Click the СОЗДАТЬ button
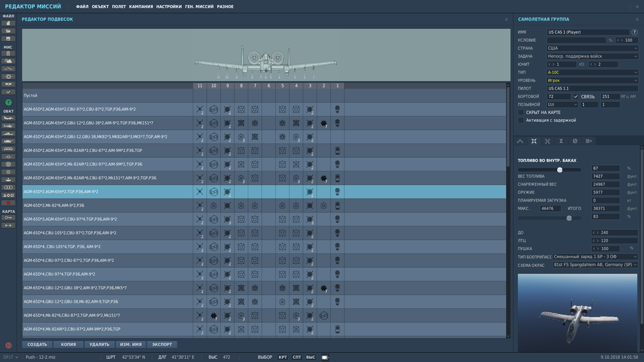644x362 pixels. click(37, 345)
